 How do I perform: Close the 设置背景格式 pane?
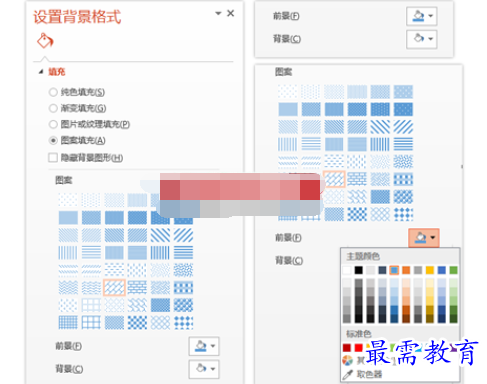pyautogui.click(x=230, y=13)
